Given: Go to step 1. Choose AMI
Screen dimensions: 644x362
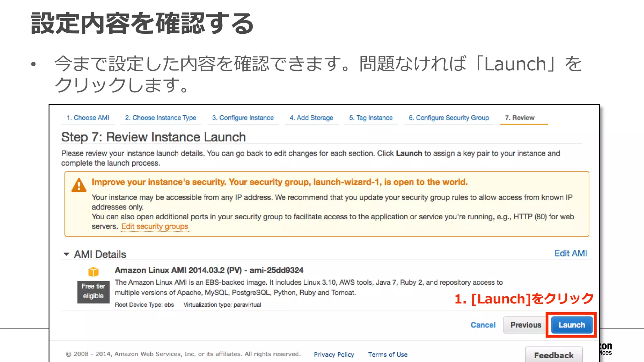Looking at the screenshot, I should point(88,118).
